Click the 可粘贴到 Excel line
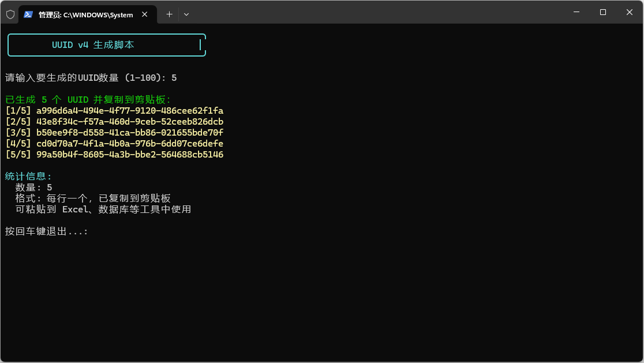 [103, 209]
